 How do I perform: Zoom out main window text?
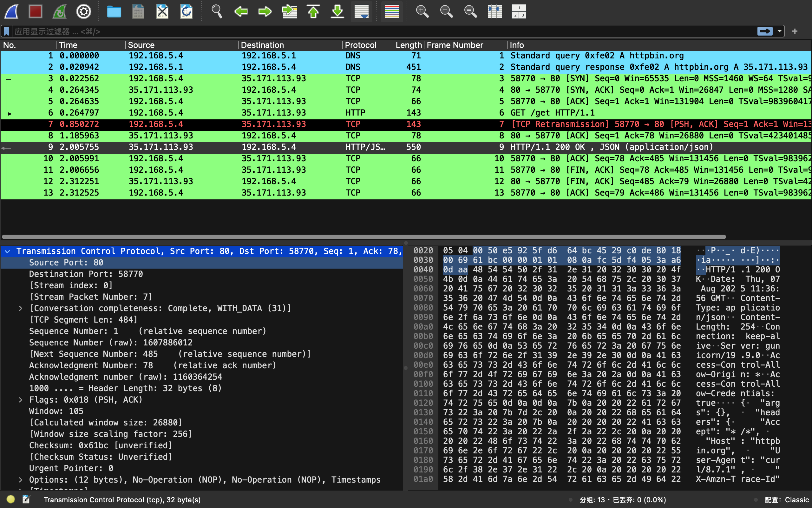(446, 11)
